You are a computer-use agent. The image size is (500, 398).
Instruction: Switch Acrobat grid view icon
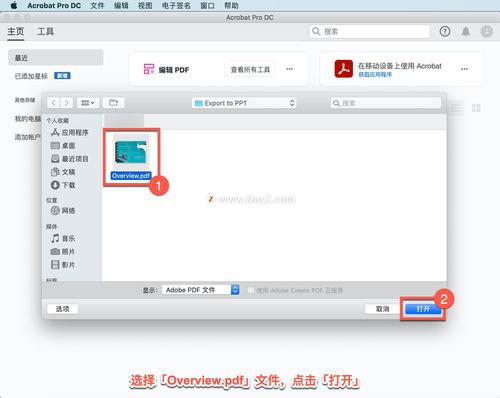pyautogui.click(x=476, y=108)
